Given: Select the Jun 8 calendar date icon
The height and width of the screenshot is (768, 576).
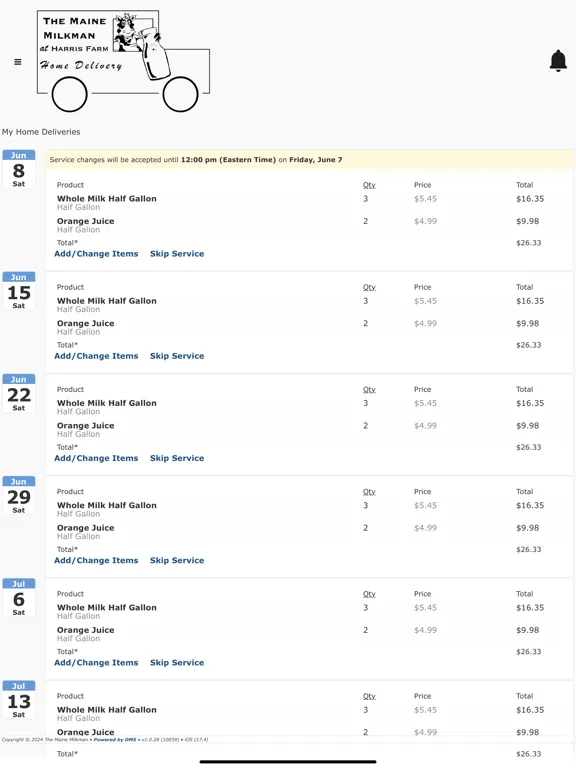Looking at the screenshot, I should [x=19, y=168].
